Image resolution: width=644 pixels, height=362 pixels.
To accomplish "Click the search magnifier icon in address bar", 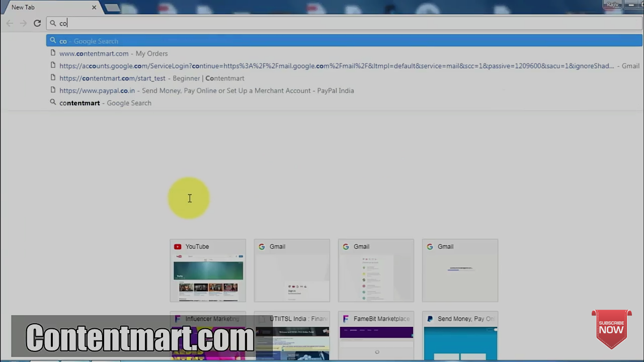I will coord(53,23).
